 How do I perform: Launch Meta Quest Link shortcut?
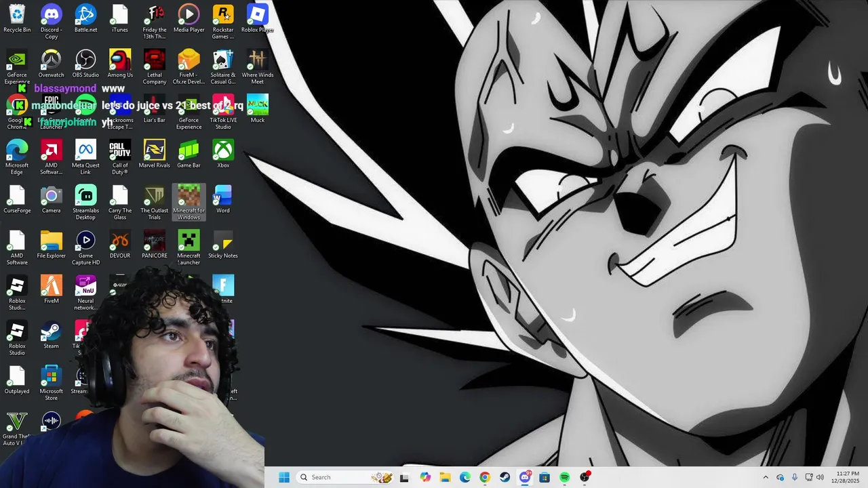tap(85, 157)
